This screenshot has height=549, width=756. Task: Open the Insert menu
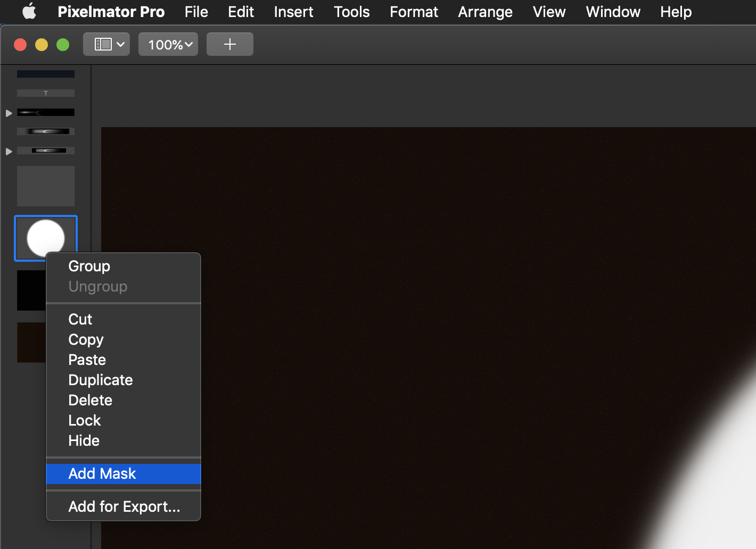click(293, 12)
